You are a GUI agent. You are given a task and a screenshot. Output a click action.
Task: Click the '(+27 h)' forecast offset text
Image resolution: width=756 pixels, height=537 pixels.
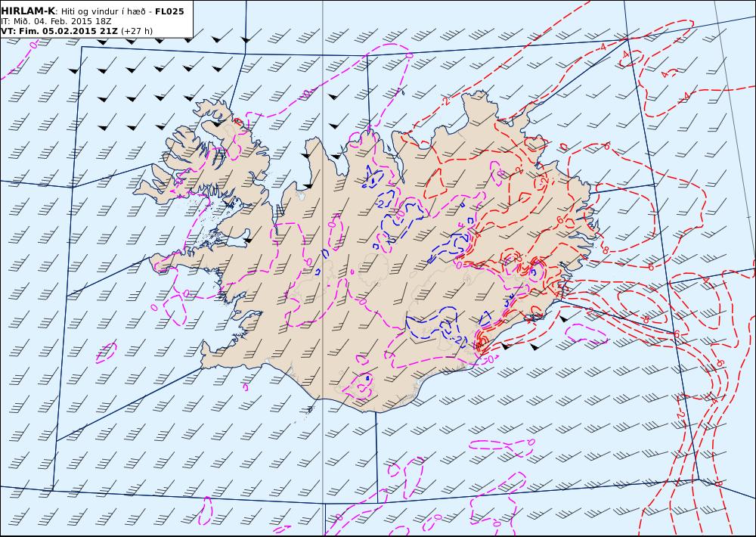coord(136,31)
